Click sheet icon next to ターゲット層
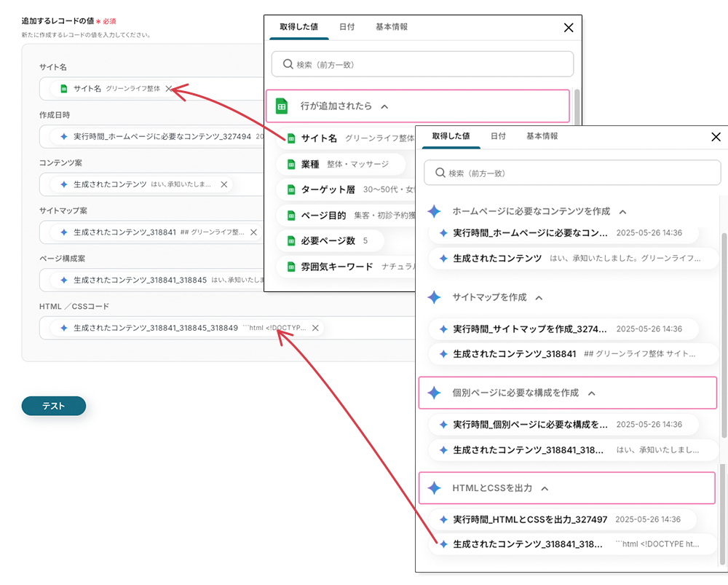 tap(291, 189)
